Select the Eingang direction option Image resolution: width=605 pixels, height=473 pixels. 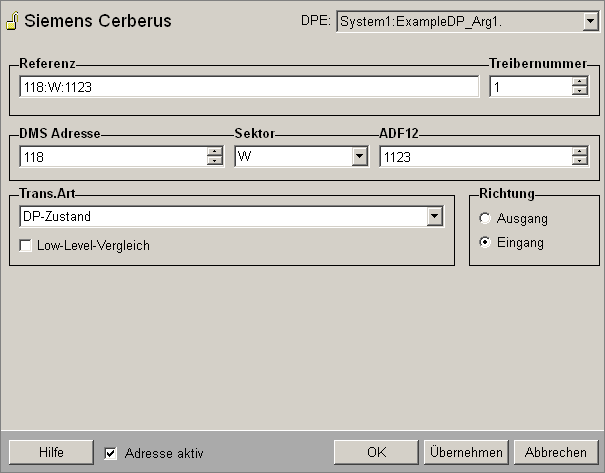[485, 242]
